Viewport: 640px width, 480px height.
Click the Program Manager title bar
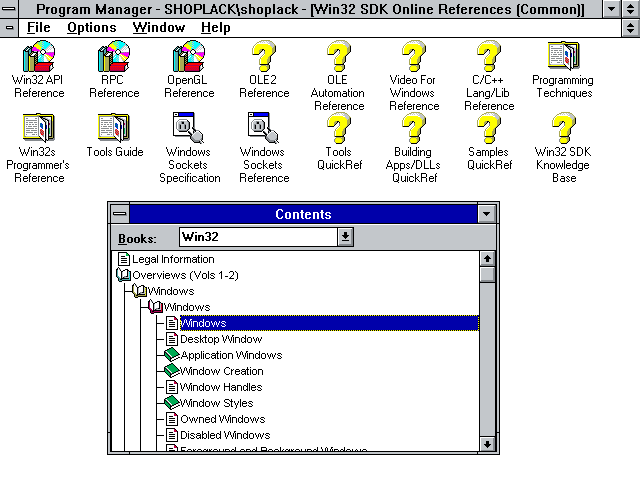[x=310, y=9]
